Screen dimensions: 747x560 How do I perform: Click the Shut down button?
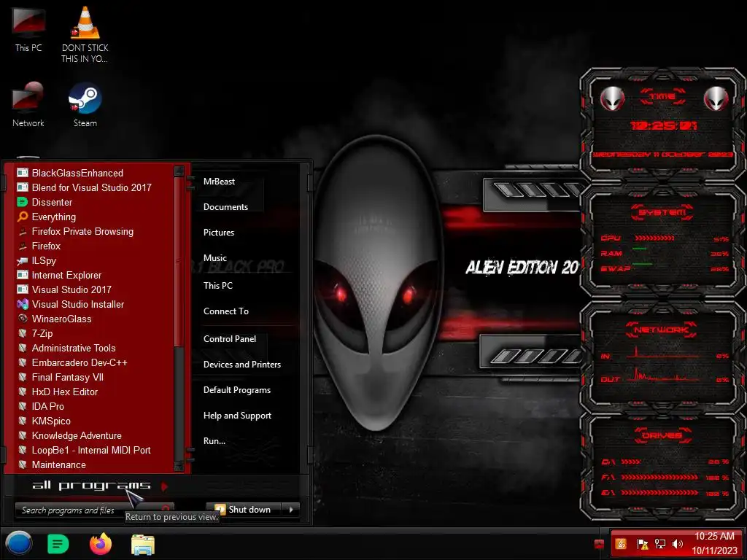pos(244,510)
